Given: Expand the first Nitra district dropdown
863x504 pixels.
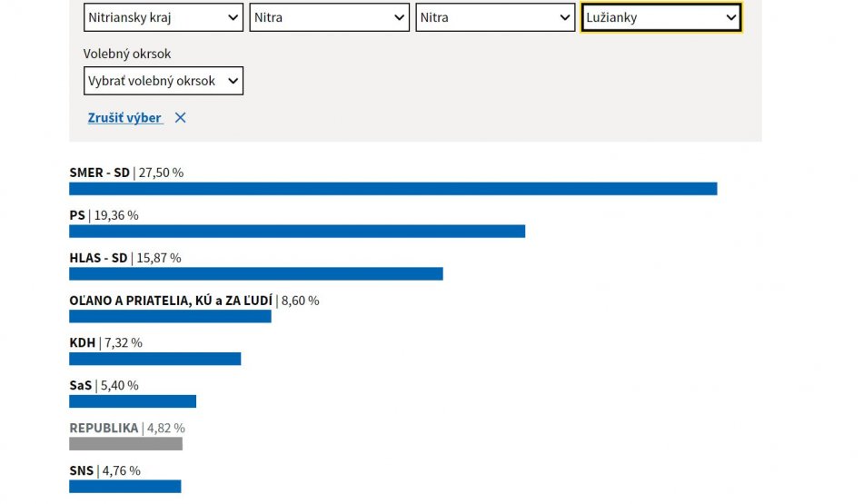Looking at the screenshot, I should pos(329,17).
